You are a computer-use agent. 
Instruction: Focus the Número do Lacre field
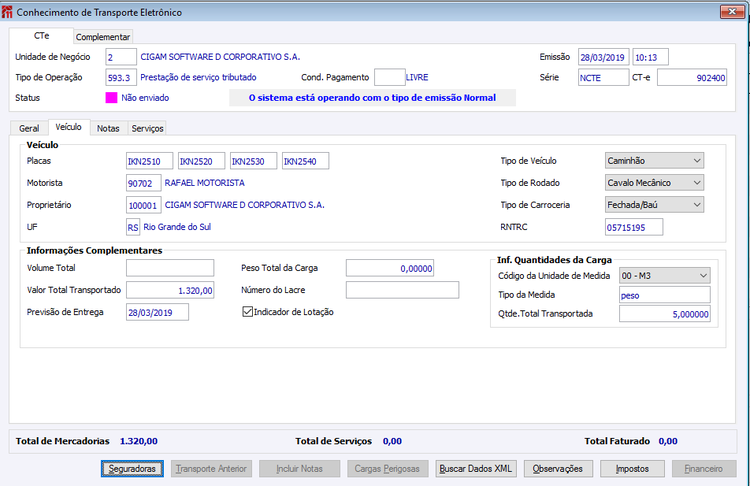402,290
